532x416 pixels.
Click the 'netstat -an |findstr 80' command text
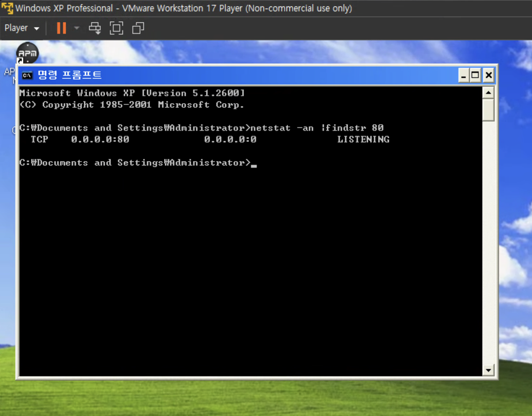point(317,128)
